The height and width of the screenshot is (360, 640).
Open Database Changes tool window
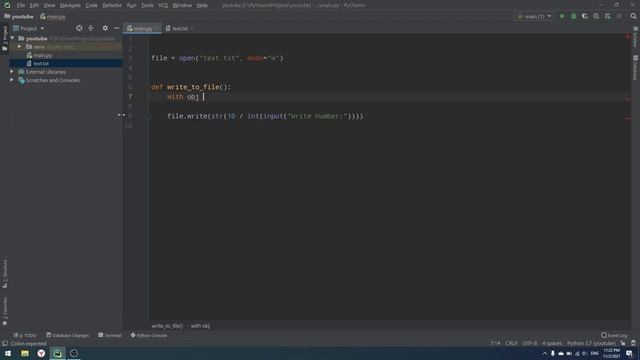68,335
